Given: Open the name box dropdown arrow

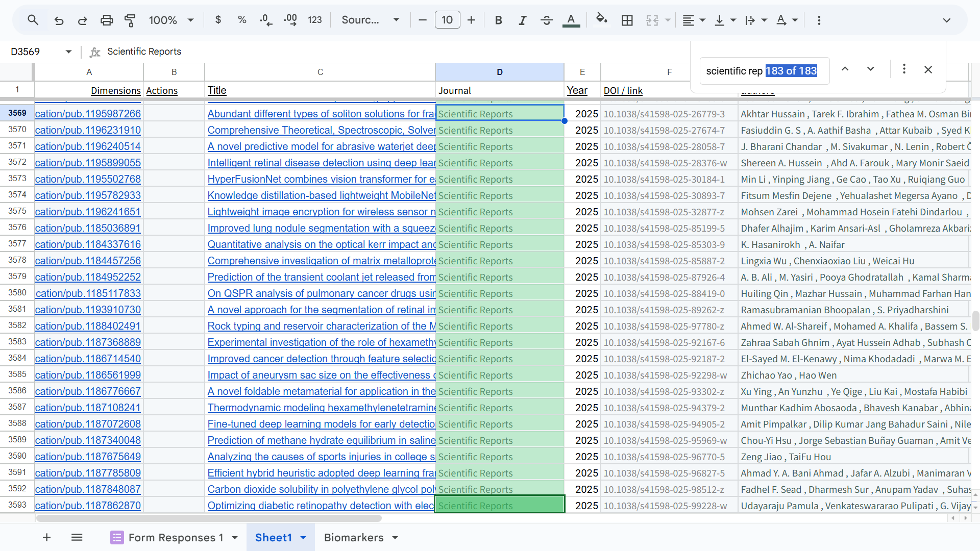Looking at the screenshot, I should [68, 52].
